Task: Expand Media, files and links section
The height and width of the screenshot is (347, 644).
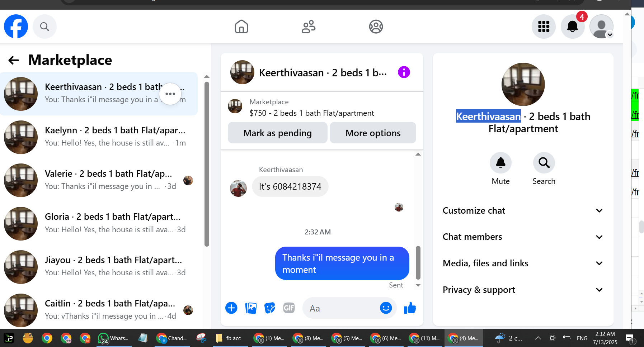Action: coord(523,263)
